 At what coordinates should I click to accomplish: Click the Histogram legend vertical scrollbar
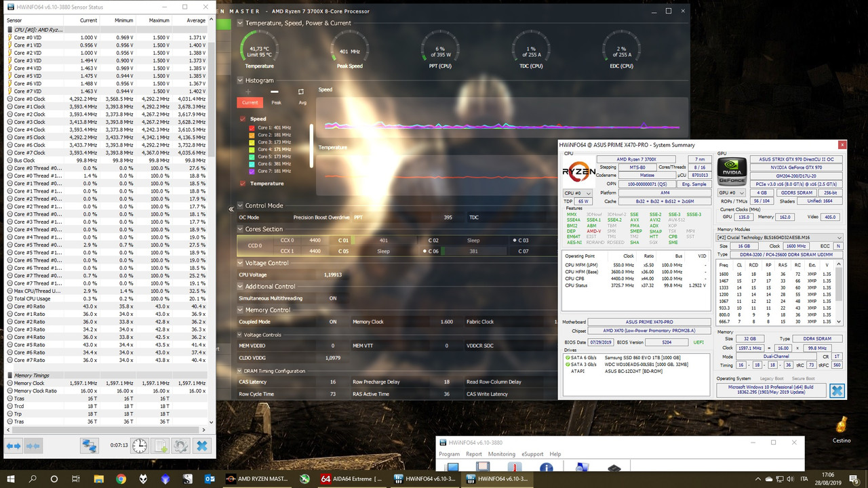click(312, 145)
